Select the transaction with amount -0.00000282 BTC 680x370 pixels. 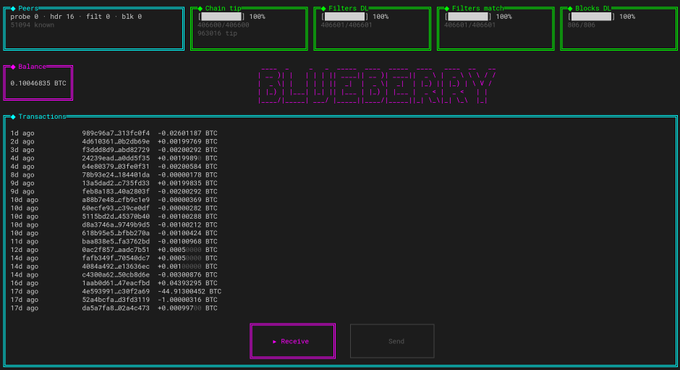coord(114,208)
